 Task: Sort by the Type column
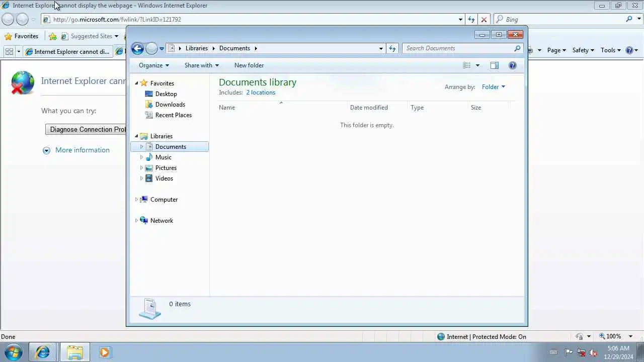438,108
